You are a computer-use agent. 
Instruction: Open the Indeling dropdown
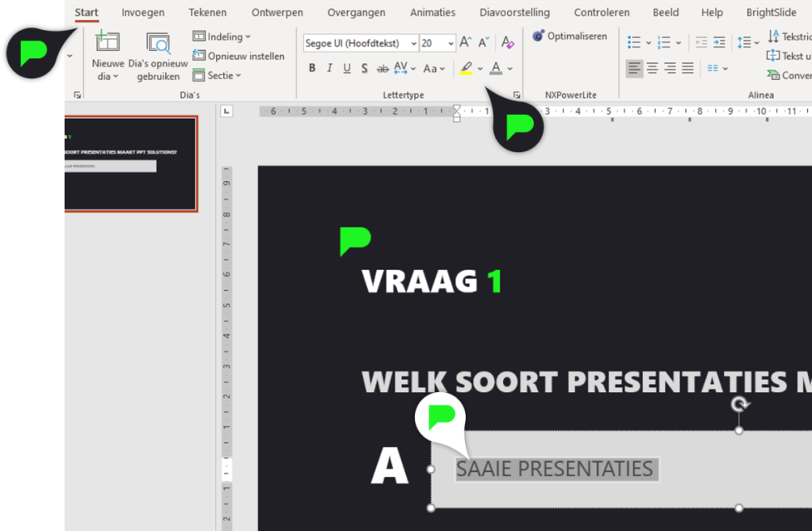click(221, 37)
